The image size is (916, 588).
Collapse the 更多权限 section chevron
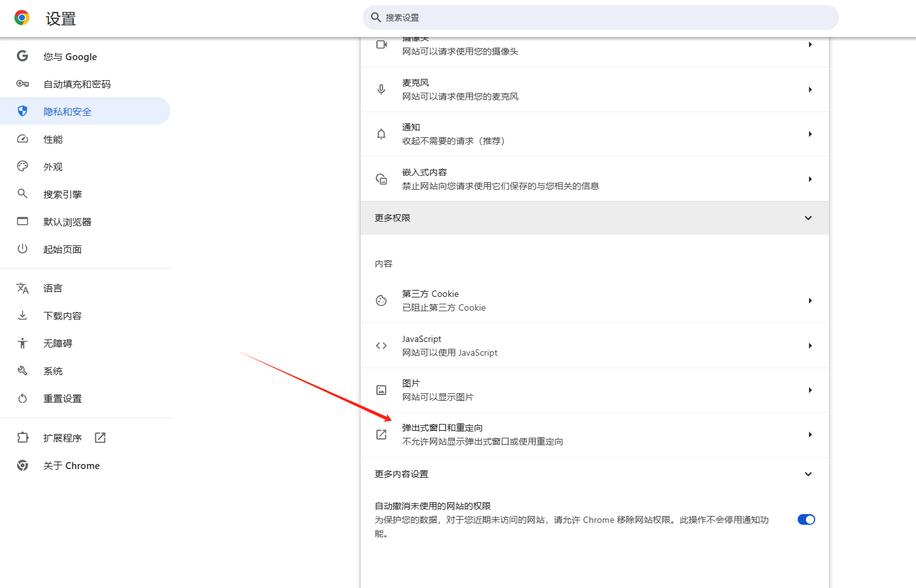click(x=808, y=218)
